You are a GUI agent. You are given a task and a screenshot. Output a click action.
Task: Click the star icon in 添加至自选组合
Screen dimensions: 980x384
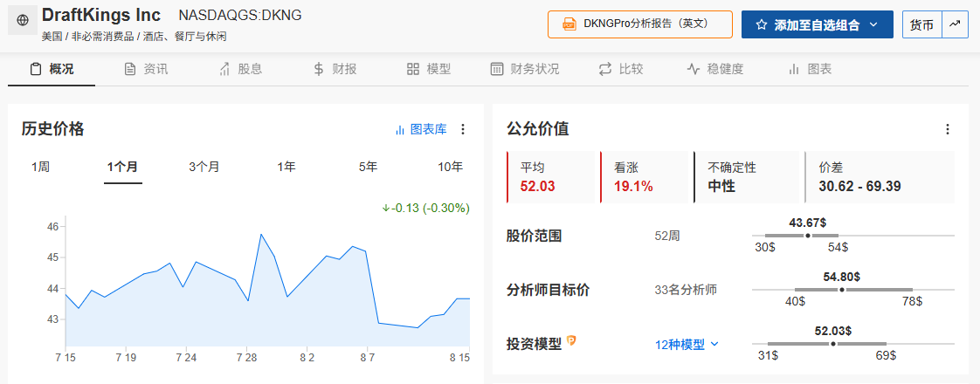click(x=761, y=25)
